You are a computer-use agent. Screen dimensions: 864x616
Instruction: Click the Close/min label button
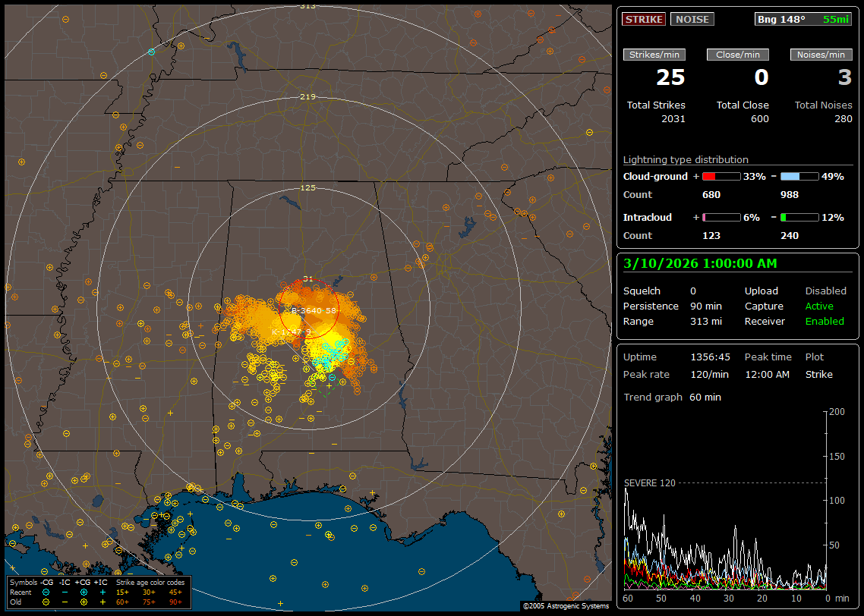737,55
